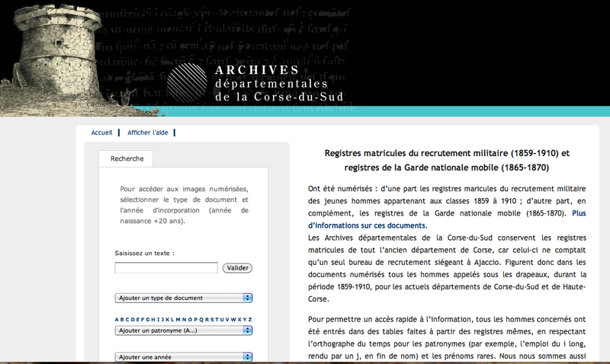Filter surnames by letter V
The image size is (610, 364).
[x=227, y=319]
